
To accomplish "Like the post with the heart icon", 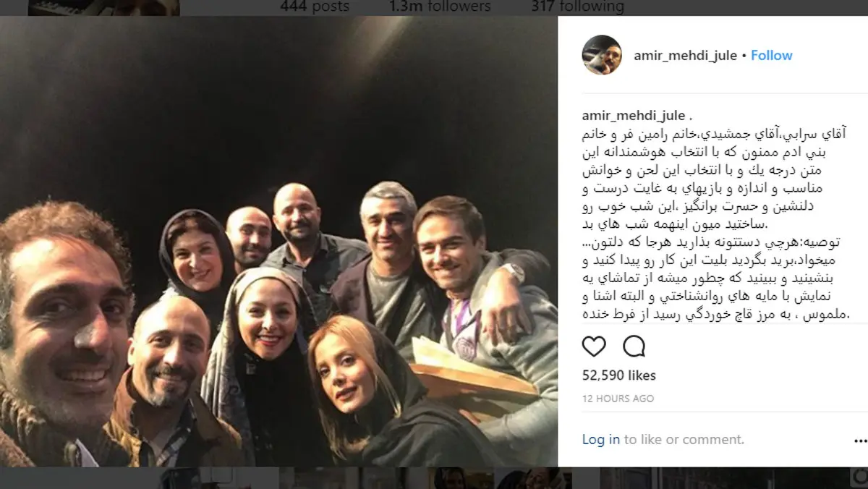I will (594, 346).
